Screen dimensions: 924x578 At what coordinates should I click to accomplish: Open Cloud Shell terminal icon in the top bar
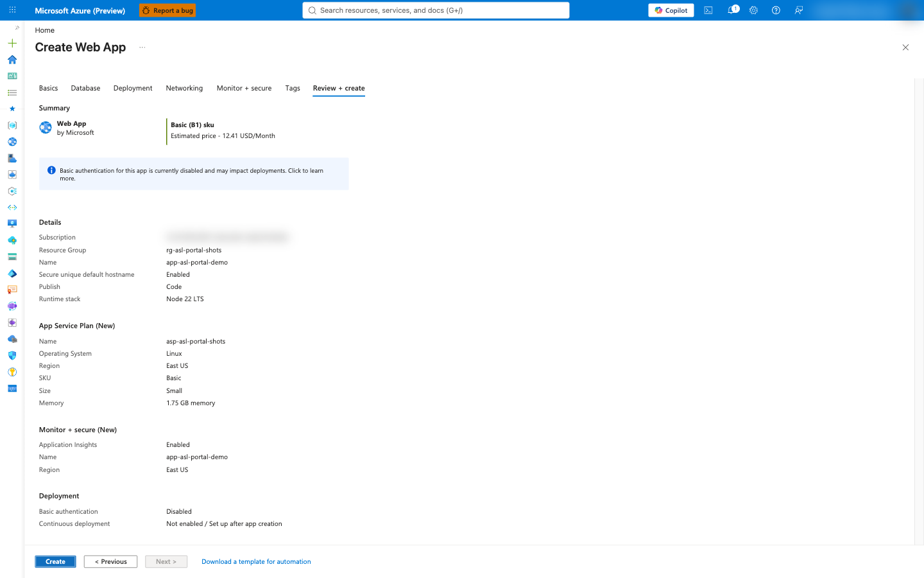[708, 10]
